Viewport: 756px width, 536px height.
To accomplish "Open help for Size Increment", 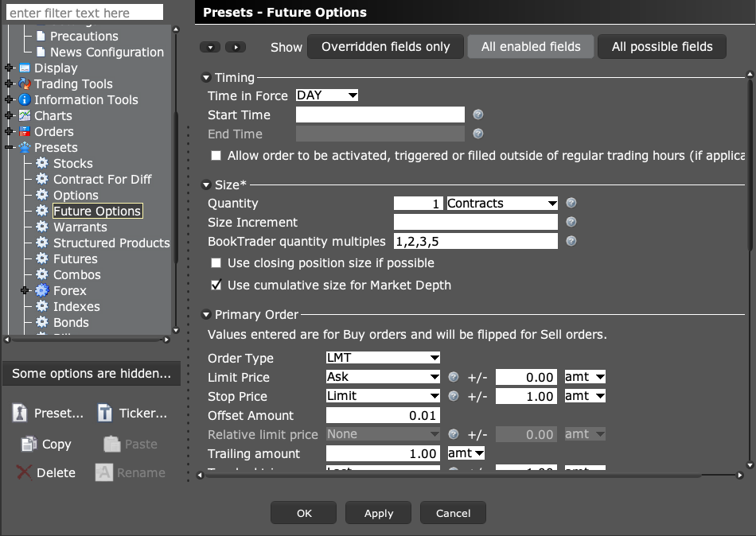I will [x=571, y=222].
